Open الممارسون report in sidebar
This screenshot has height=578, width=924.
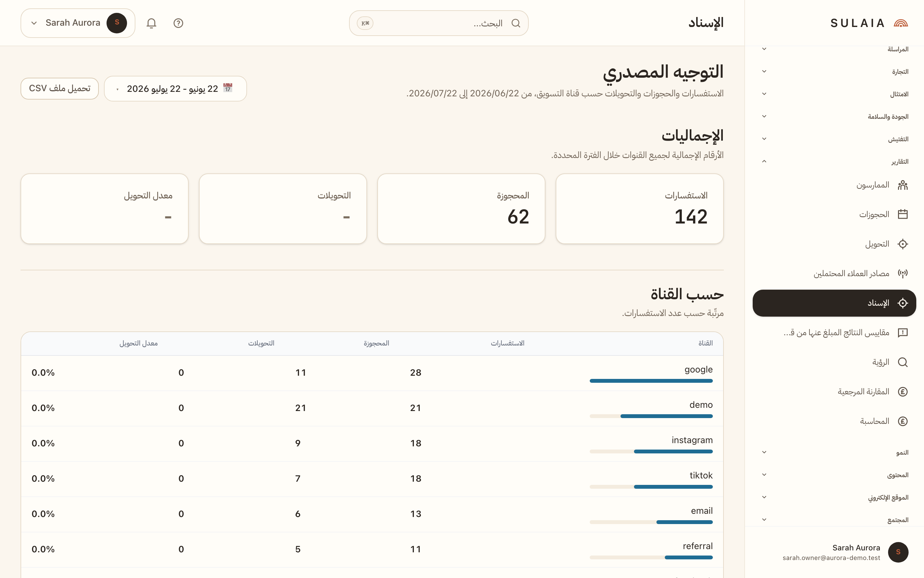point(834,185)
